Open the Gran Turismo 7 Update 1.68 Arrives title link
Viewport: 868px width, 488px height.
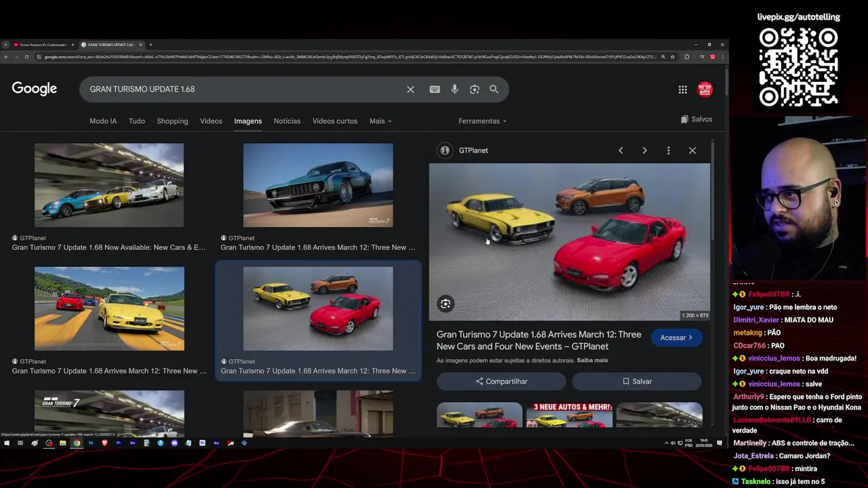pyautogui.click(x=538, y=340)
